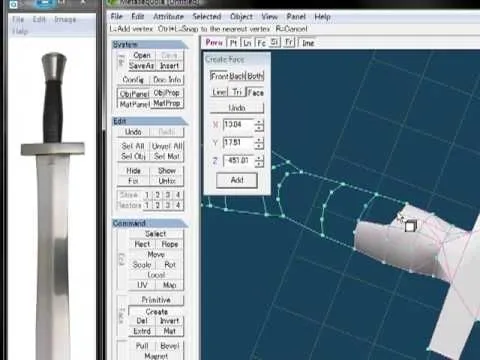Select the Rope selection command

click(170, 244)
